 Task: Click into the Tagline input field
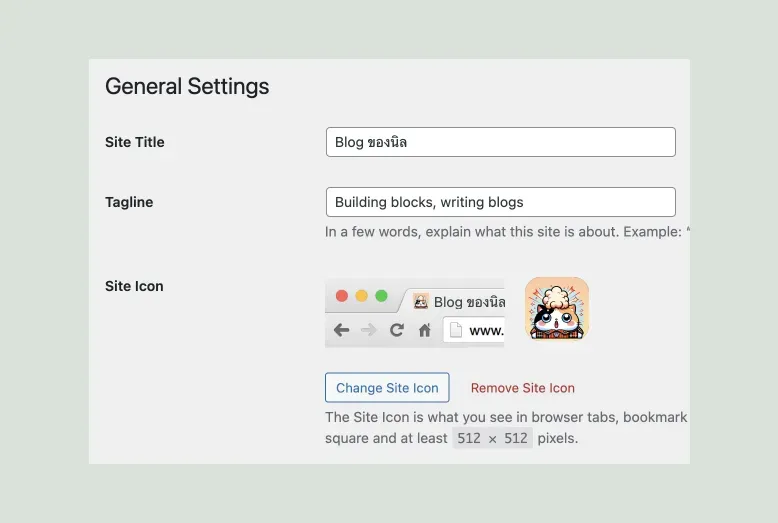pos(500,202)
